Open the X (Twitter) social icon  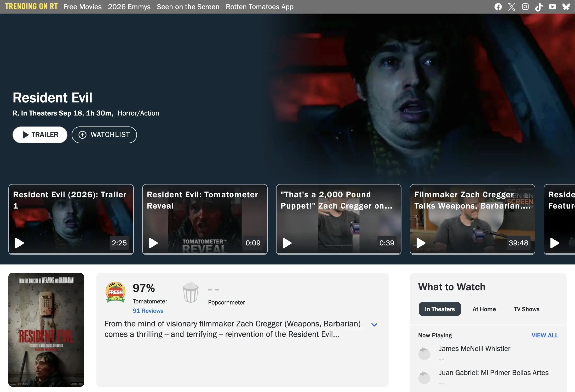pos(512,7)
